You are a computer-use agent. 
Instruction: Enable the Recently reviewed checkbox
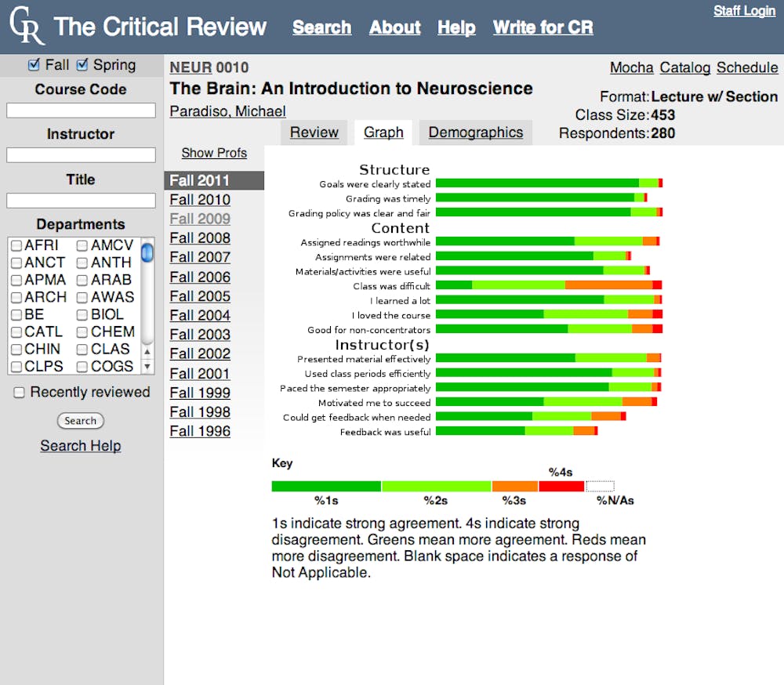[19, 393]
